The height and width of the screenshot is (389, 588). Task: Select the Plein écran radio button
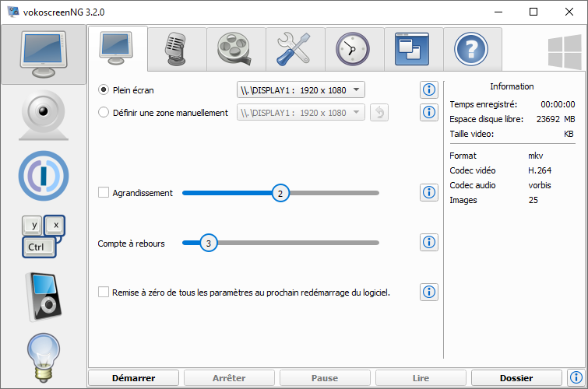pyautogui.click(x=104, y=90)
